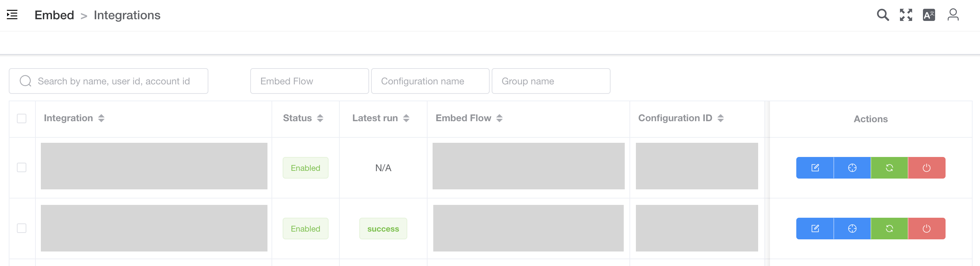Check the first integration row checkbox
The image size is (980, 266).
click(22, 167)
